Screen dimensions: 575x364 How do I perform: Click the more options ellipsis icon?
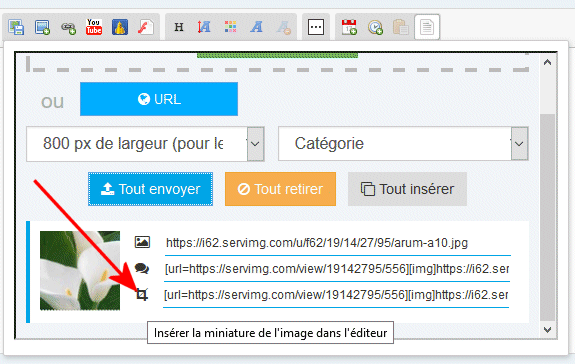click(x=316, y=27)
